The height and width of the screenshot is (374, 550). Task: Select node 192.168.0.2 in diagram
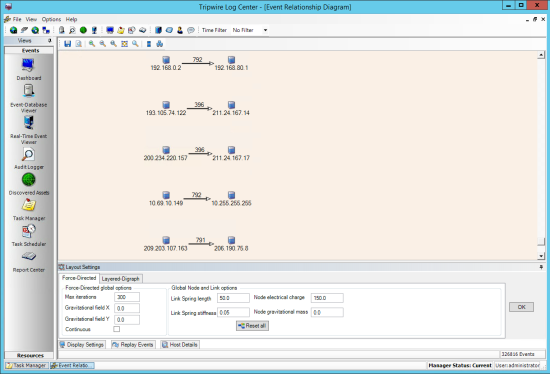click(166, 64)
